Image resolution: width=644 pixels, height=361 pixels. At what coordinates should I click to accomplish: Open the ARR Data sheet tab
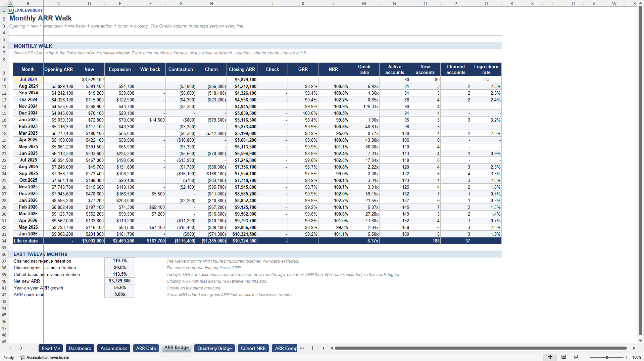[x=146, y=348]
